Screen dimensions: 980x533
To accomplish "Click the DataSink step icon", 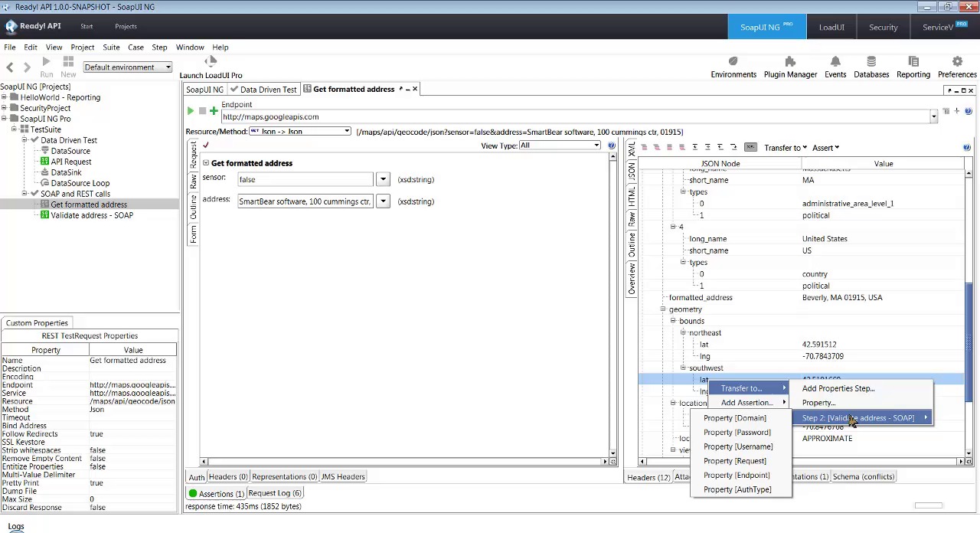I will point(44,172).
